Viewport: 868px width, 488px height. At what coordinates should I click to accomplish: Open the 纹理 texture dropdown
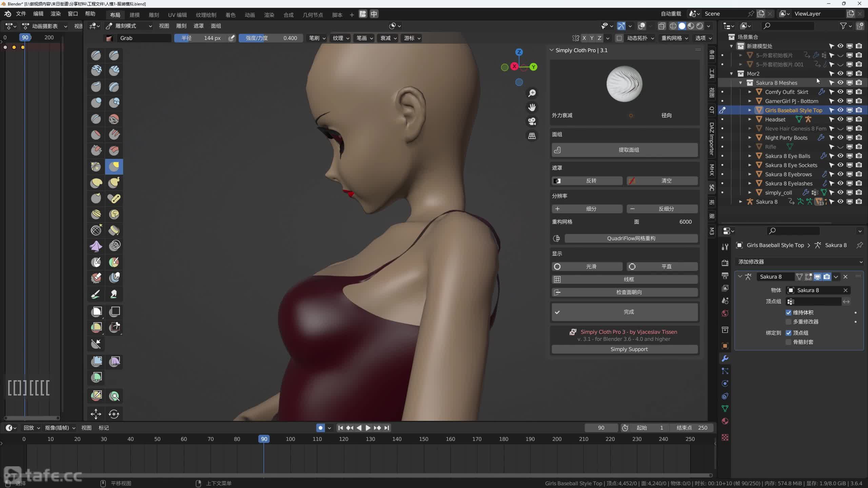tap(340, 38)
